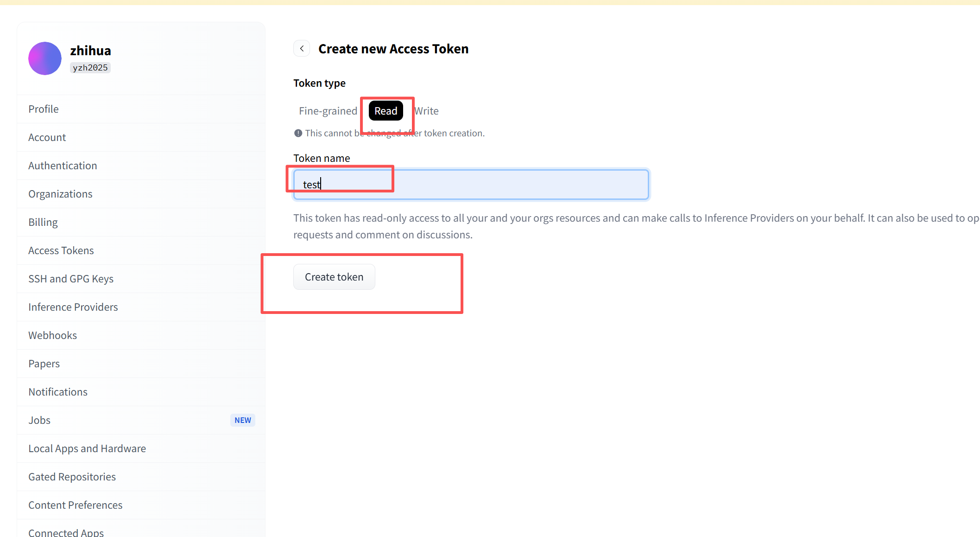The height and width of the screenshot is (537, 980).
Task: Select the Fine-grained token type
Action: (x=328, y=111)
